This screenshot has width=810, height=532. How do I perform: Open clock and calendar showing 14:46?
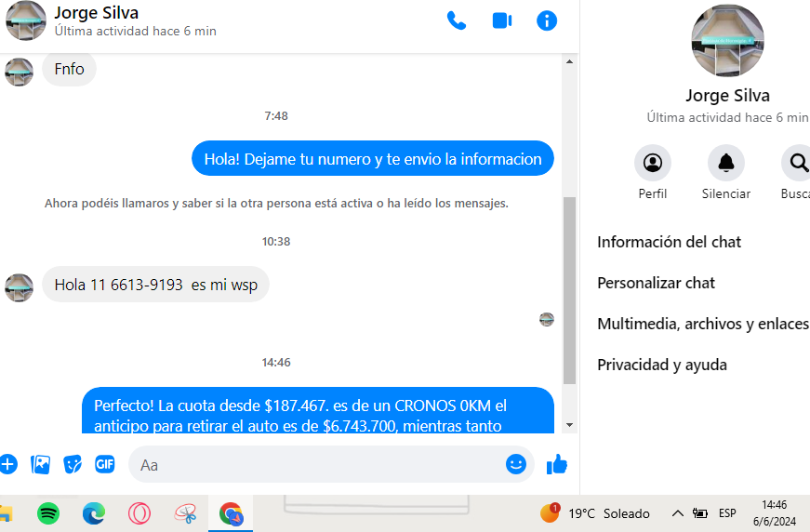[775, 512]
